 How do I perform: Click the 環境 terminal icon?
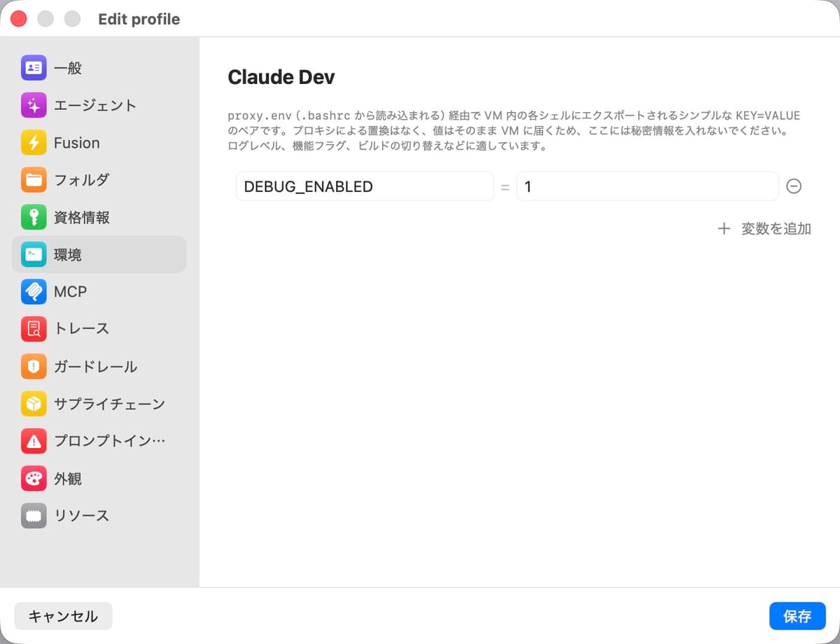[x=34, y=255]
